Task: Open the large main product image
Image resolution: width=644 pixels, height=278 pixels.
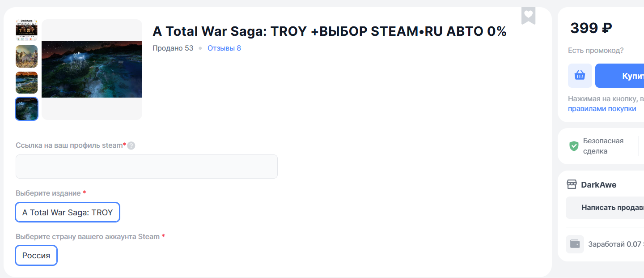Action: pyautogui.click(x=92, y=69)
